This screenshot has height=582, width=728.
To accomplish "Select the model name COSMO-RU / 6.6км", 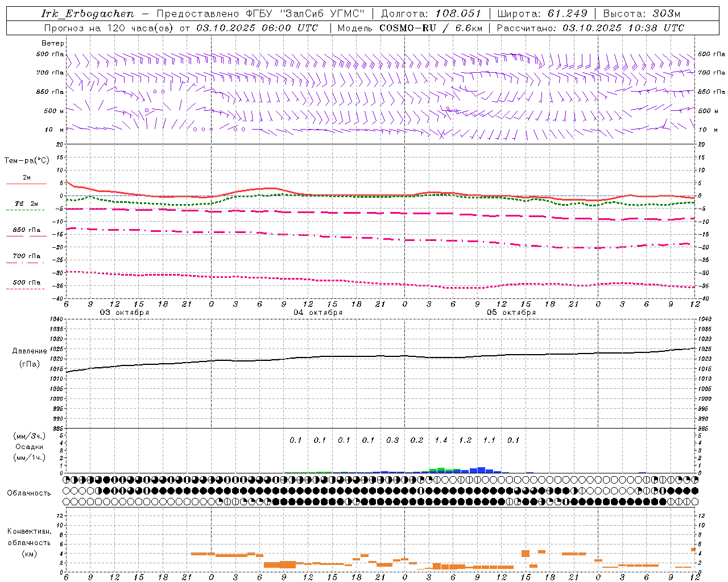I will tap(431, 28).
